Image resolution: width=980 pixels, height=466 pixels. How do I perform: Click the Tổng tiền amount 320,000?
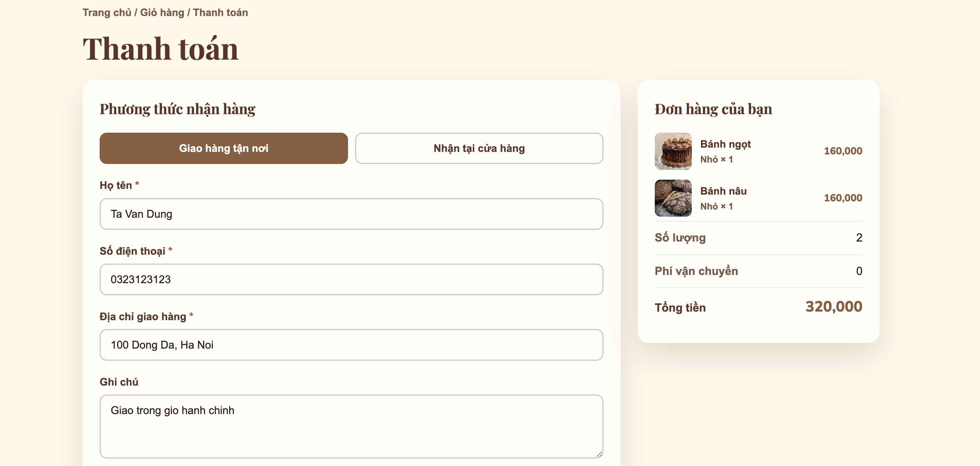pyautogui.click(x=833, y=307)
